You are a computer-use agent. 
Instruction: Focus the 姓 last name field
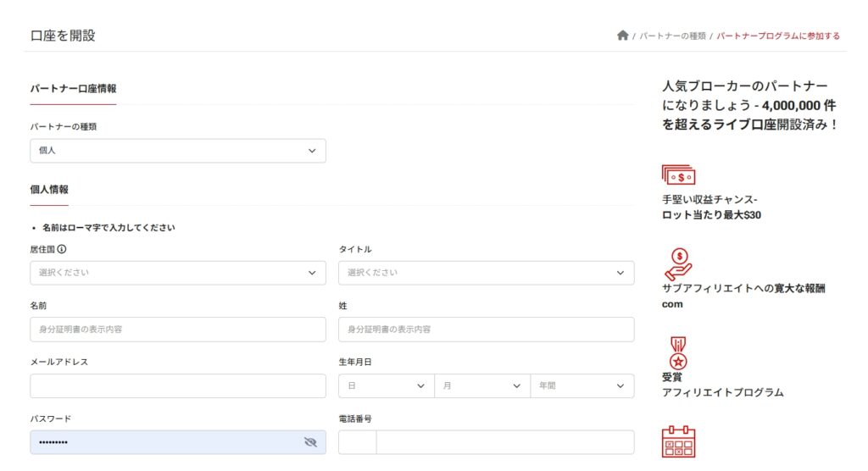[x=486, y=330]
